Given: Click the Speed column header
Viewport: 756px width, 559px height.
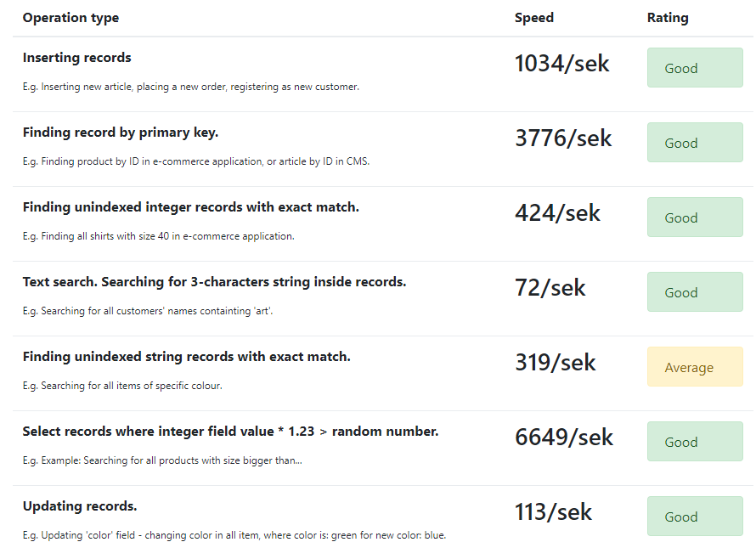Looking at the screenshot, I should (x=533, y=18).
